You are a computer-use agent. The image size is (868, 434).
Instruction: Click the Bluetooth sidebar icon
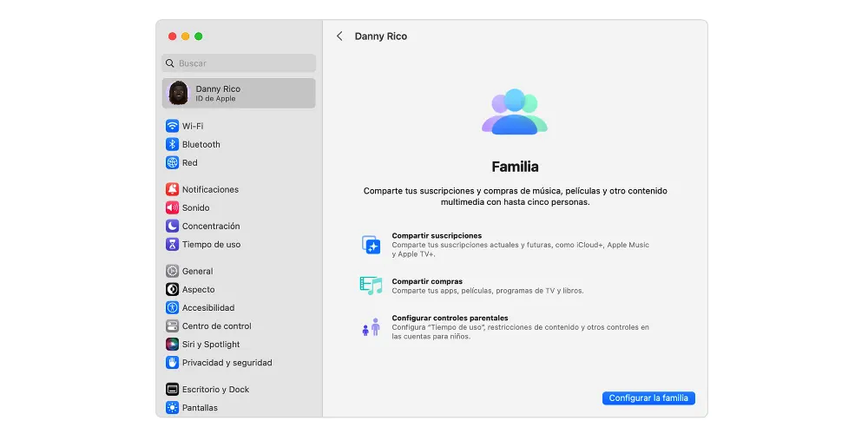(x=172, y=144)
